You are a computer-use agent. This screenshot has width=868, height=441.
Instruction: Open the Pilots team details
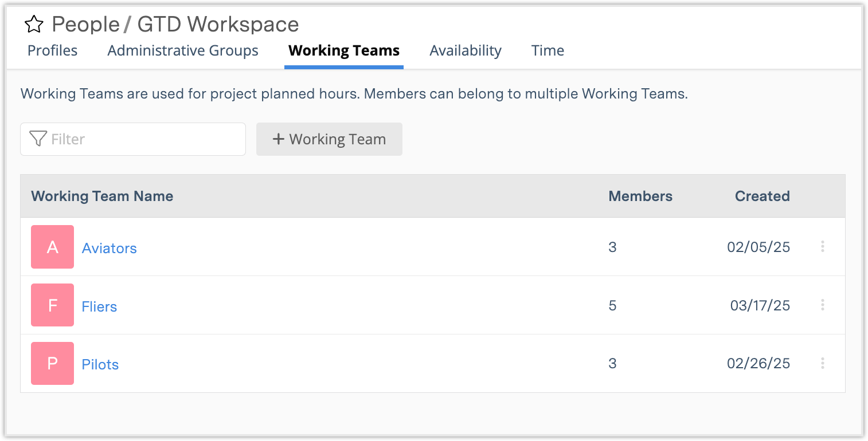tap(100, 364)
